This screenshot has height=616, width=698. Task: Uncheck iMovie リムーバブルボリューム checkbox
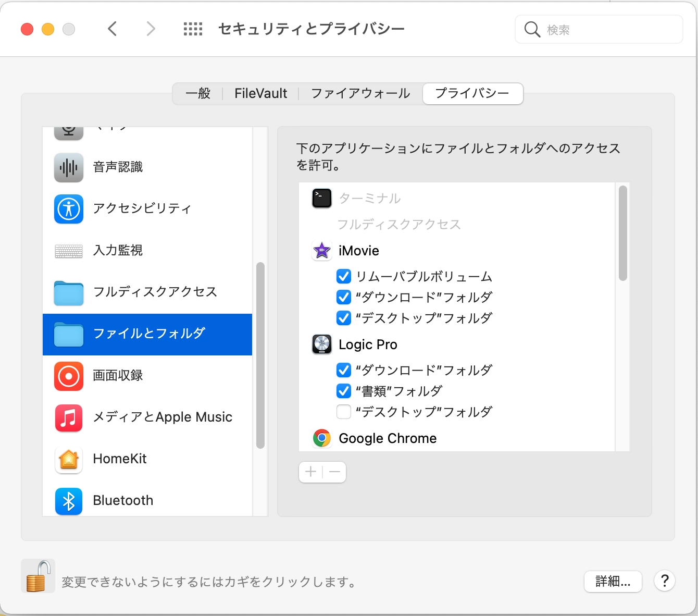click(344, 276)
